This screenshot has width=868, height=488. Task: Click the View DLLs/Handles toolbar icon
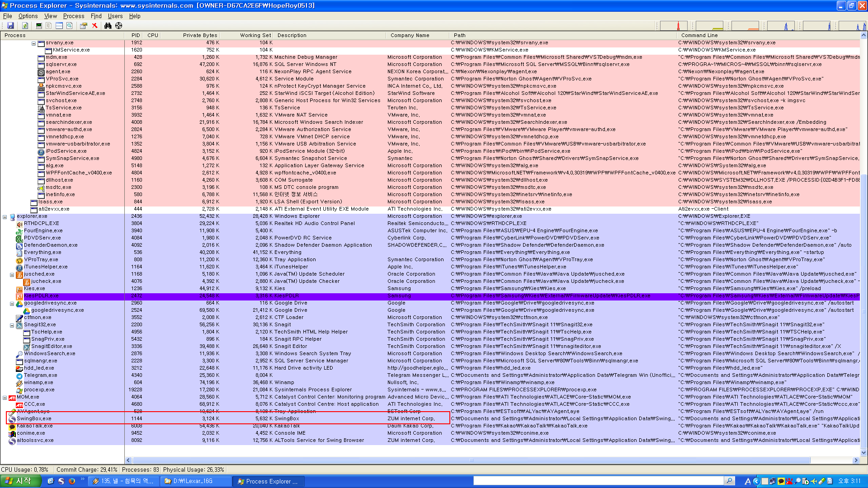click(x=69, y=26)
